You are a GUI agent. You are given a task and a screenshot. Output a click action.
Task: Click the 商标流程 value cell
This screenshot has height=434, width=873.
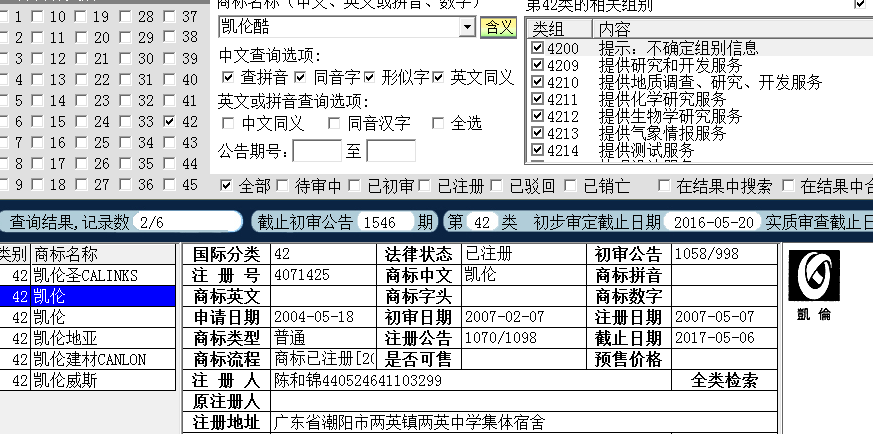pos(324,359)
